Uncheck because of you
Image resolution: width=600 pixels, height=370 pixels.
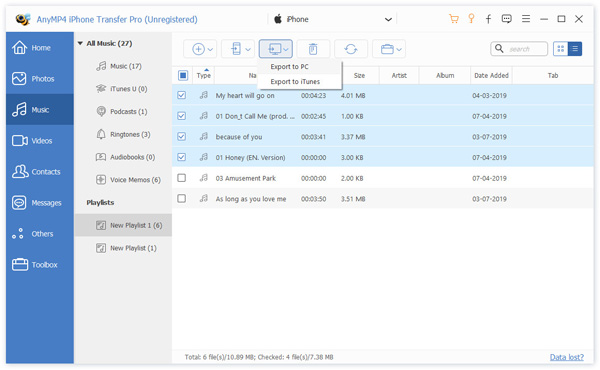(x=182, y=136)
